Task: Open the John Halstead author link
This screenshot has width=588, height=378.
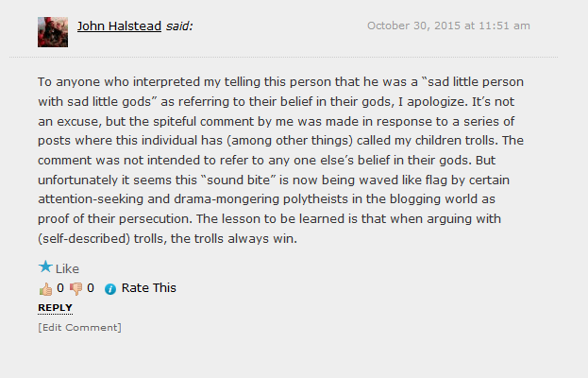Action: 119,26
